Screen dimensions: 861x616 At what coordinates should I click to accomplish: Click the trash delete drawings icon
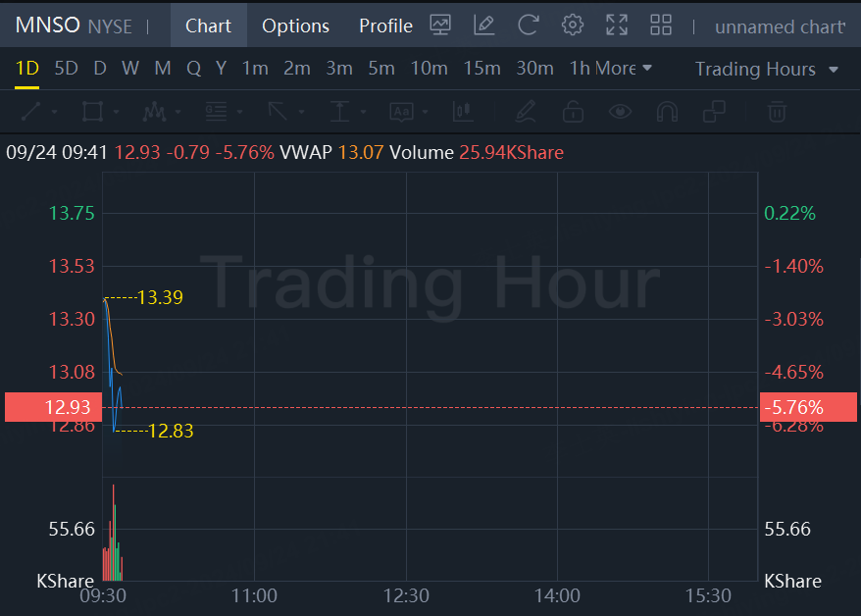point(777,112)
